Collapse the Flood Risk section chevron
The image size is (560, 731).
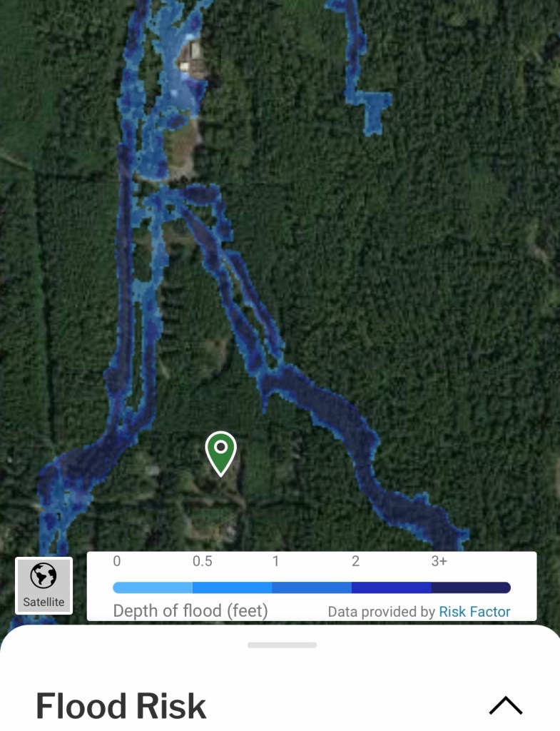pyautogui.click(x=506, y=705)
